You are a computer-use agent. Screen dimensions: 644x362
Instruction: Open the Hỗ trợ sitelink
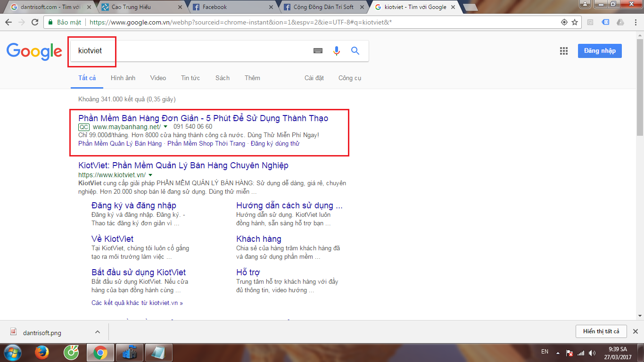click(248, 272)
